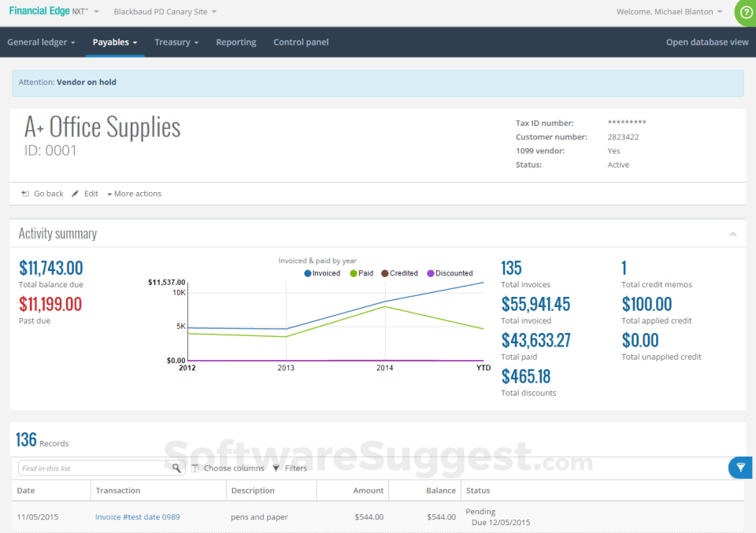This screenshot has height=533, width=756.
Task: Click the Financial Edge NXT logo
Action: tap(43, 11)
